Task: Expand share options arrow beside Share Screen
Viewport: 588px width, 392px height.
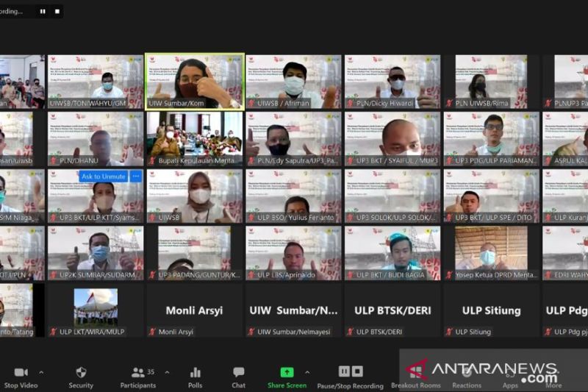Action: click(x=307, y=372)
